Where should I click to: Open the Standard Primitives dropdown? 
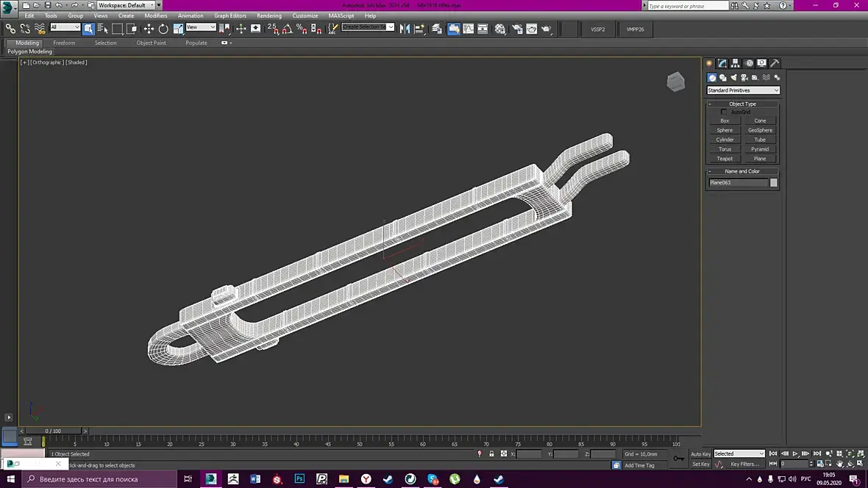[x=743, y=90]
